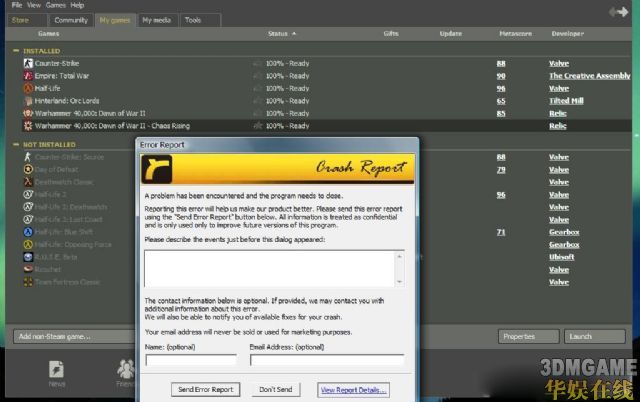This screenshot has height=402, width=640.
Task: Toggle favorite star for Chaos Rising row
Action: [x=258, y=126]
